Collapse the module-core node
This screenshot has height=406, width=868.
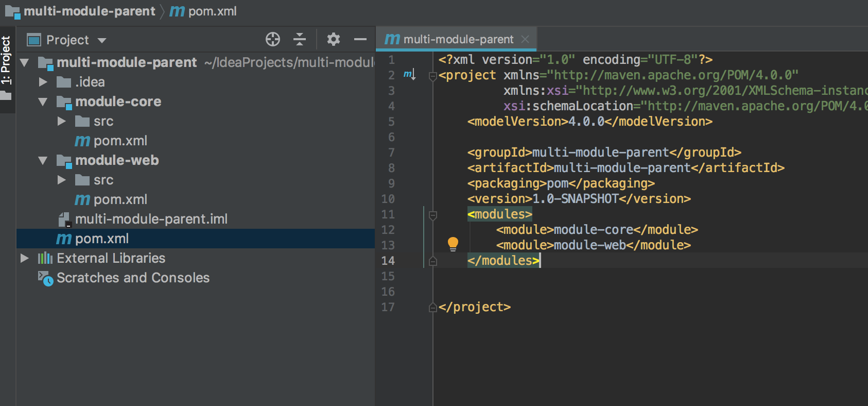(x=43, y=102)
